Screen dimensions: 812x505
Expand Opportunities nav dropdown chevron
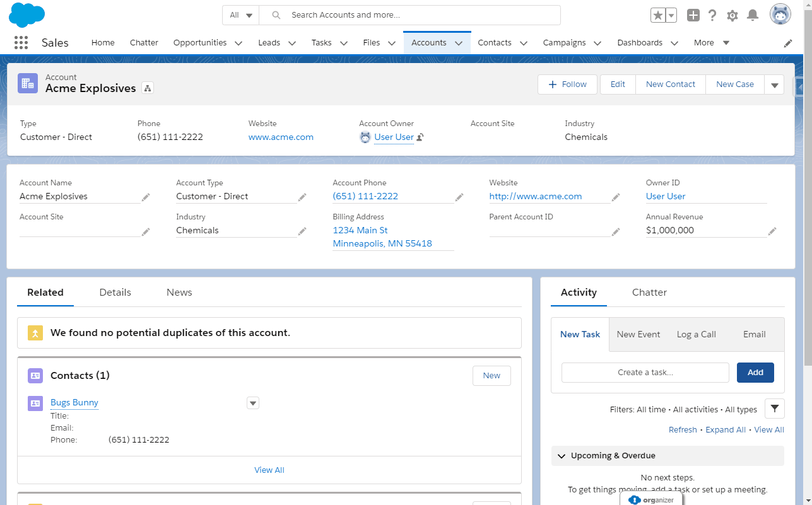click(x=238, y=43)
